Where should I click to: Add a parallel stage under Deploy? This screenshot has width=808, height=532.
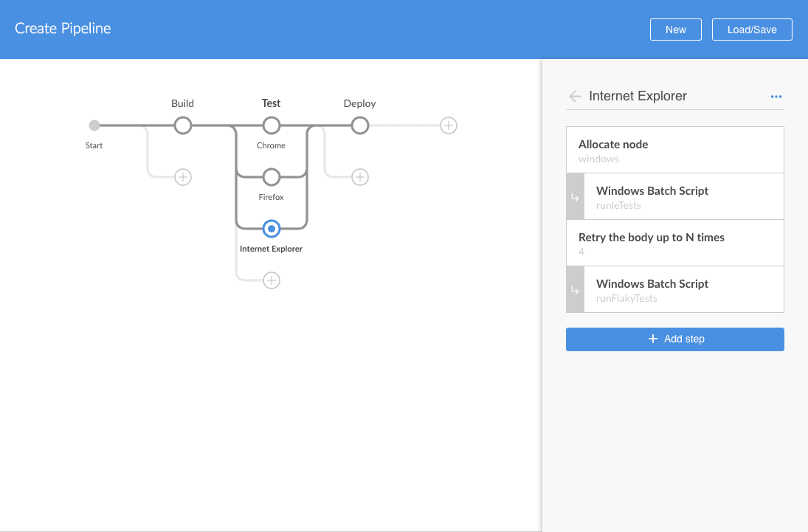[x=359, y=177]
